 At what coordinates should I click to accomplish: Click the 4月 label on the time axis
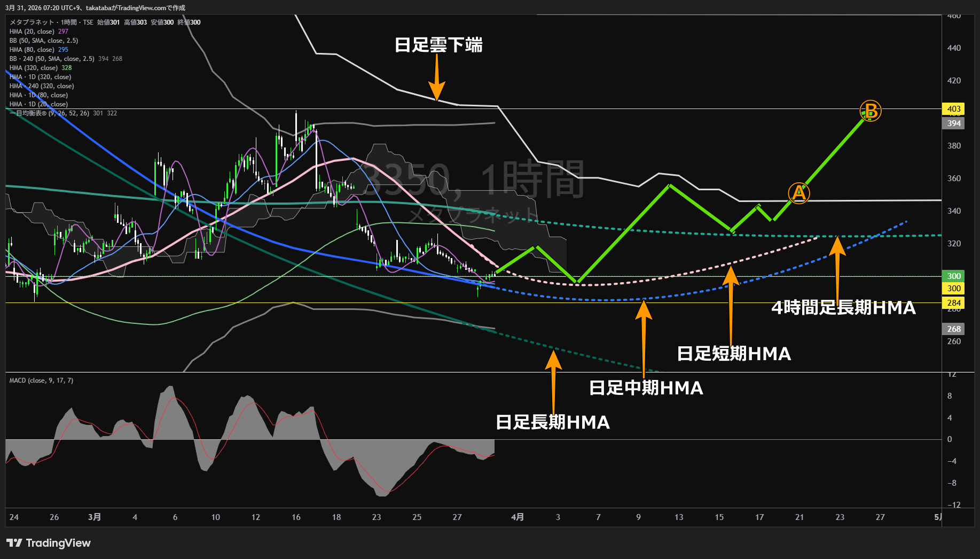pos(518,517)
